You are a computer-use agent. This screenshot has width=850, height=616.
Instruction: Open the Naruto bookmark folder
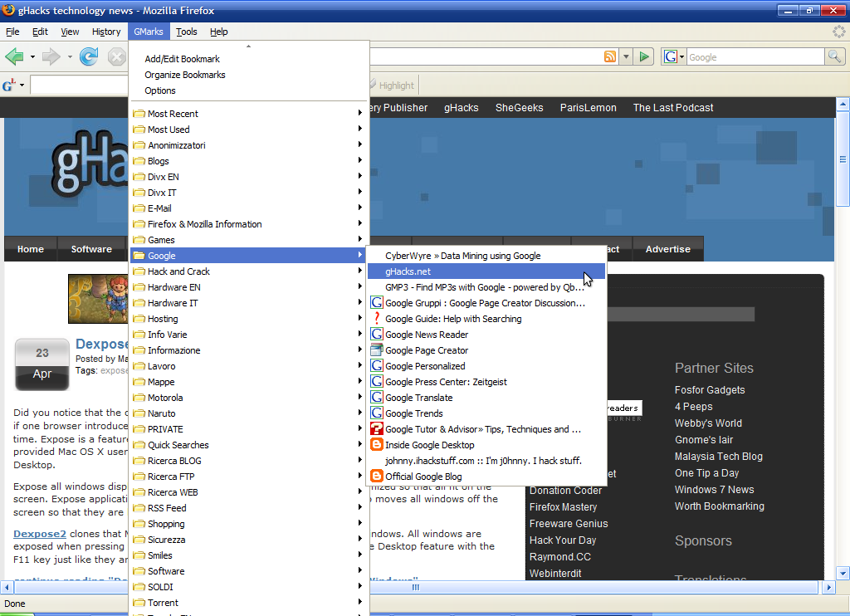[x=249, y=413]
